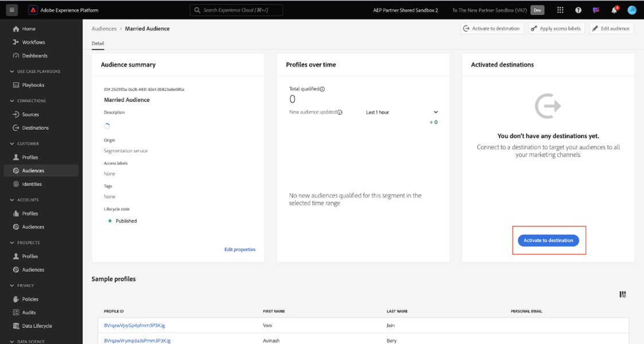Click the loading spinner under Description
Screen dimensions: 644x344
pyautogui.click(x=108, y=125)
